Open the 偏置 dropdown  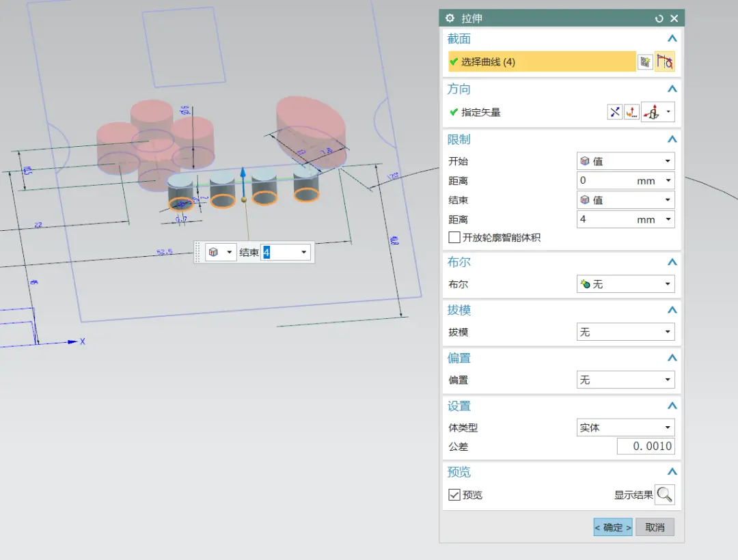625,380
